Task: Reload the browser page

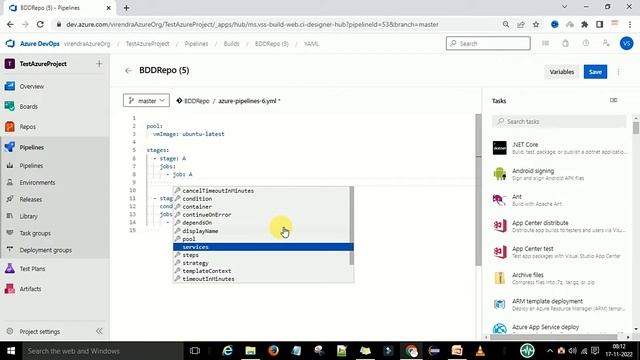Action: (x=40, y=24)
